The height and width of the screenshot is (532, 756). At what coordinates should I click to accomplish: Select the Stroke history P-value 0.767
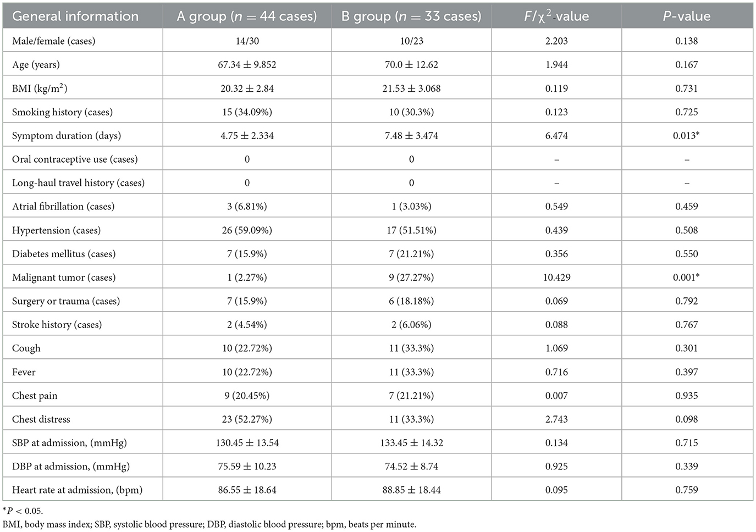[687, 325]
